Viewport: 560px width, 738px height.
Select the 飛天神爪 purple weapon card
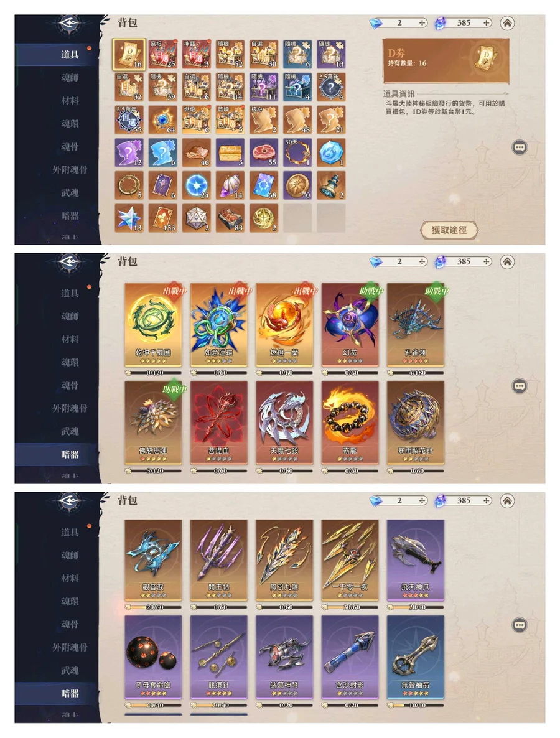415,561
